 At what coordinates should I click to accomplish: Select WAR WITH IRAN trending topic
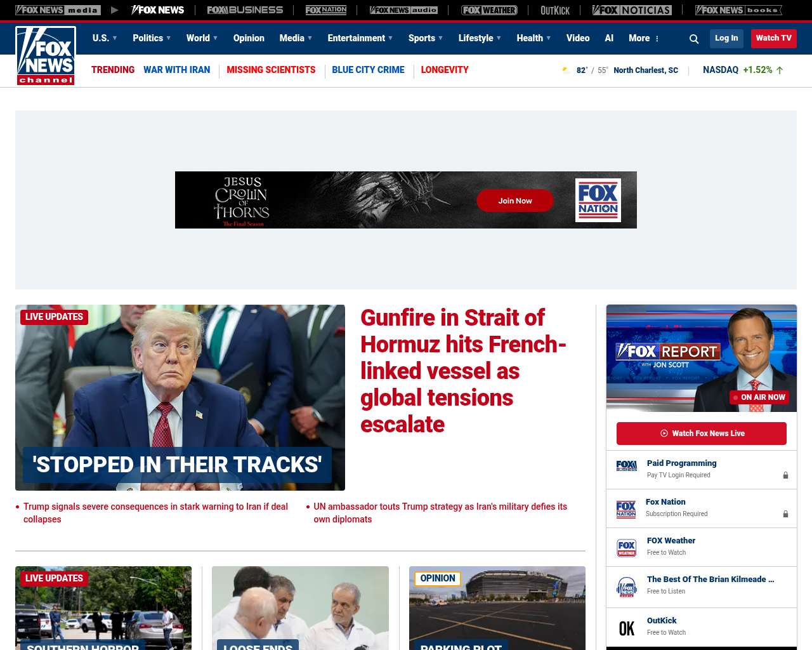176,70
